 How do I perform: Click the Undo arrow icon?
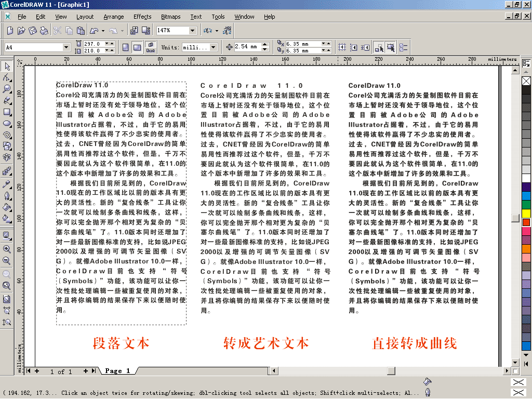94,31
